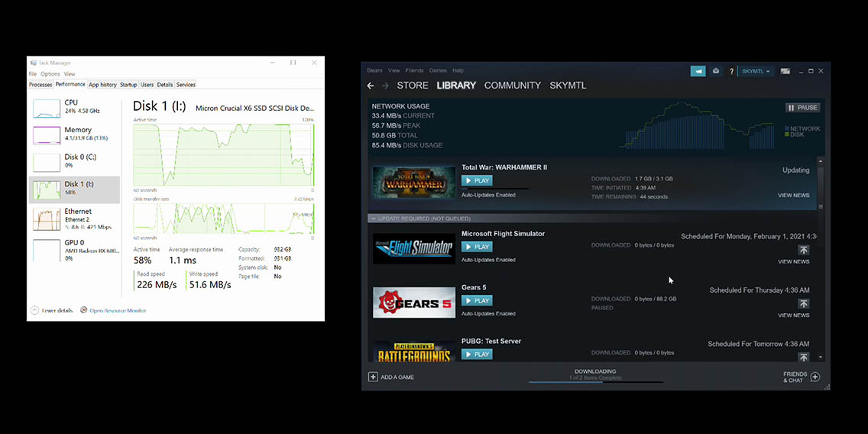Pause the Steam downloads
The width and height of the screenshot is (868, 434).
click(803, 108)
